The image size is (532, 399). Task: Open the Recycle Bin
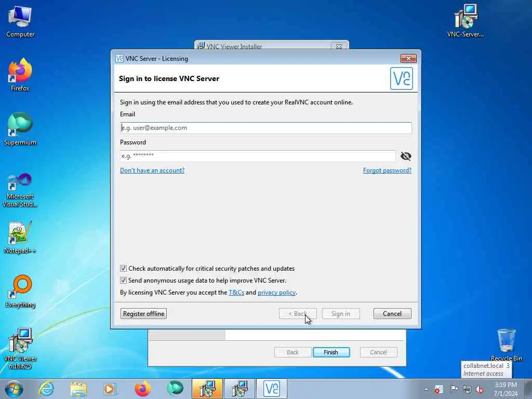pyautogui.click(x=506, y=345)
